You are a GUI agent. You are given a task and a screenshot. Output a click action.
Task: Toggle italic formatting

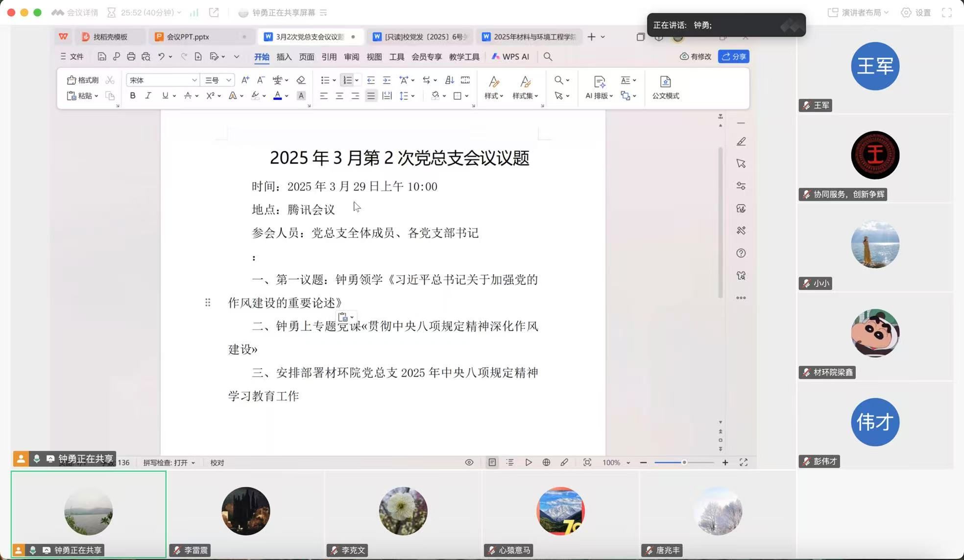(148, 96)
